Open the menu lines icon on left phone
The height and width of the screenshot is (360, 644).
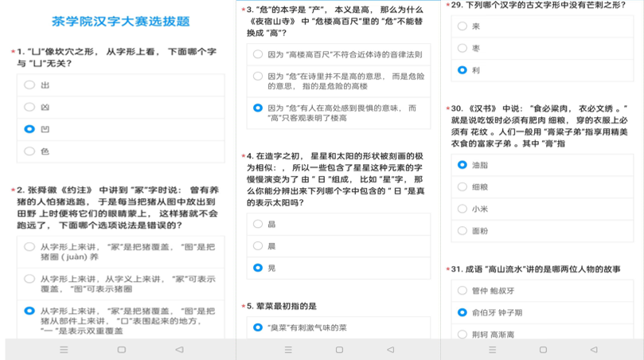click(64, 350)
